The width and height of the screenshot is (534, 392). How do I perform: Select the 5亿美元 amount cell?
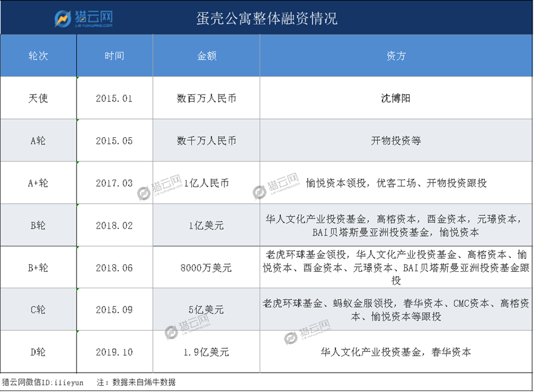tap(206, 309)
